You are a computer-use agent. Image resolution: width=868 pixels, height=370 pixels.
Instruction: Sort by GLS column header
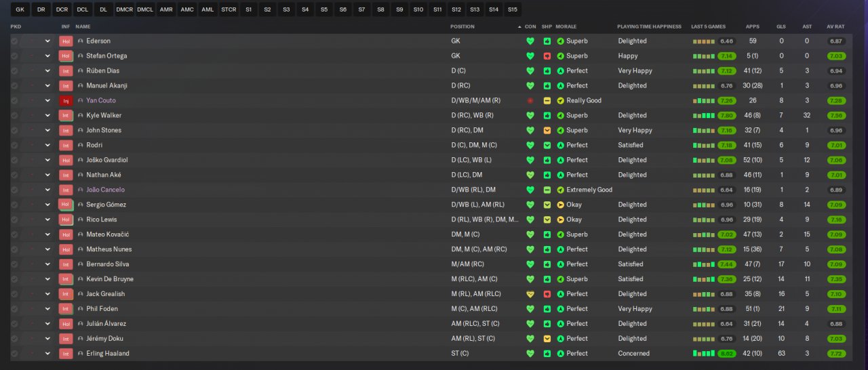(781, 26)
